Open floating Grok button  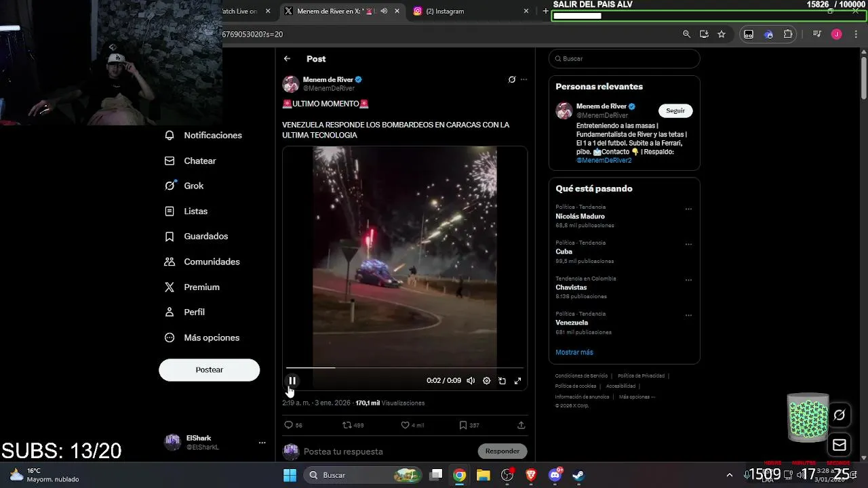839,415
